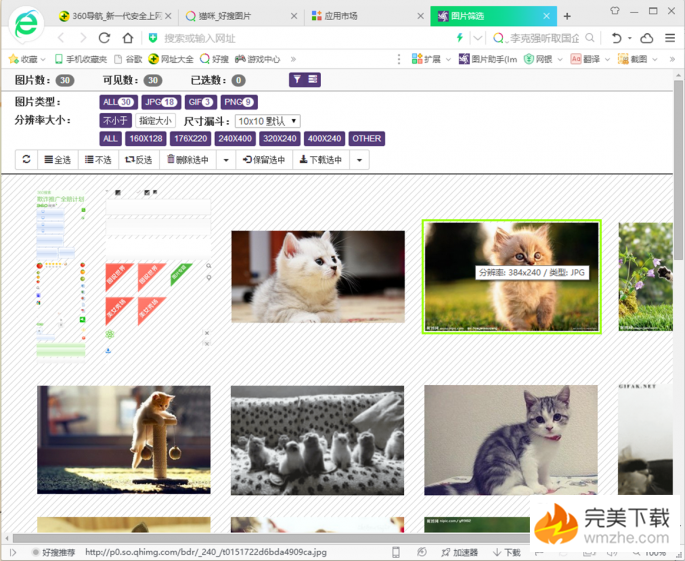
Task: Click the 翻译 translate extension
Action: [585, 59]
